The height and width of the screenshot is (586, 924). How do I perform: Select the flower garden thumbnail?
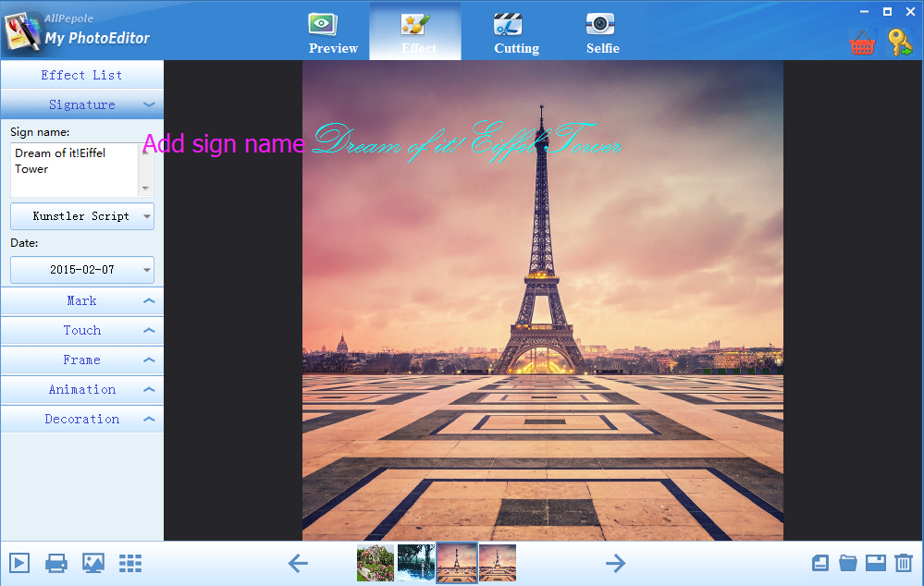(x=376, y=563)
